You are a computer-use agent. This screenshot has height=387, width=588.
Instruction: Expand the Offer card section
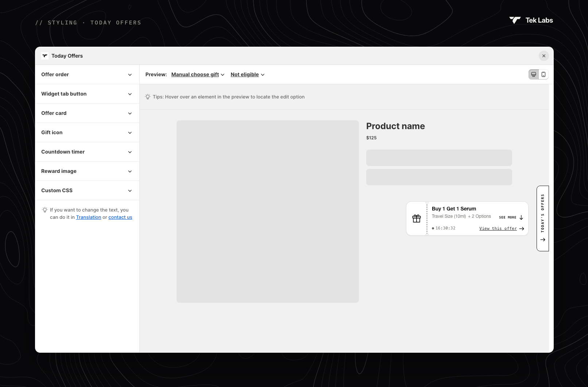click(87, 113)
